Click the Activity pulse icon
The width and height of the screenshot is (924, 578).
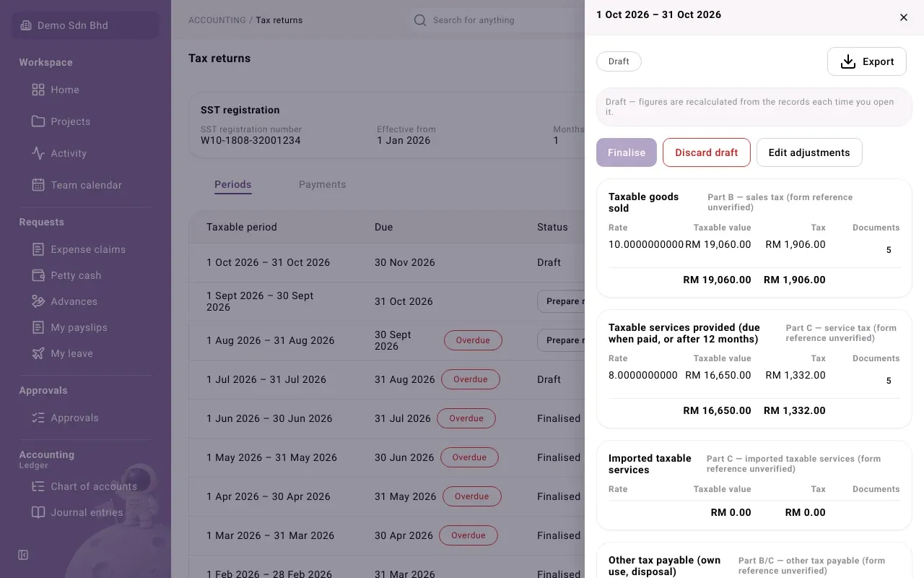[x=38, y=153]
